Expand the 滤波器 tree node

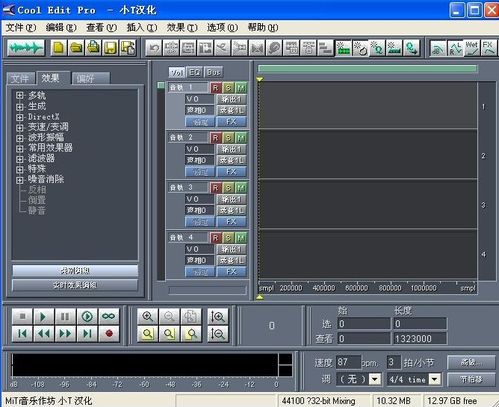pos(20,159)
